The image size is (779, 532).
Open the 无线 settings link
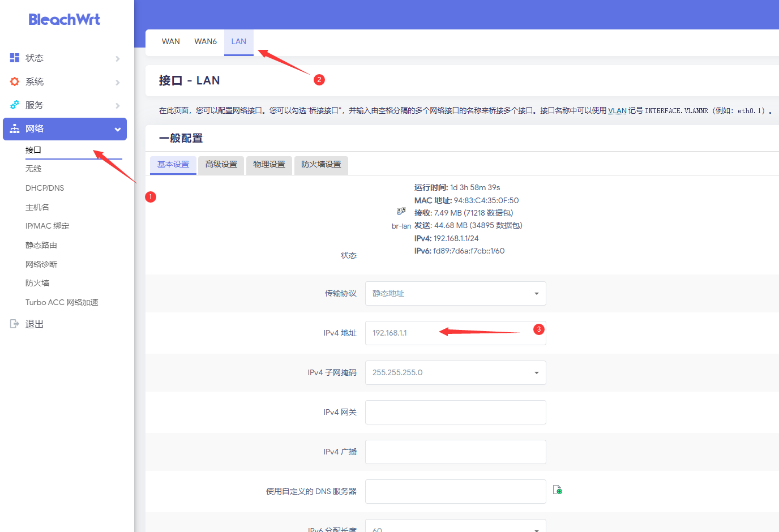pos(33,169)
